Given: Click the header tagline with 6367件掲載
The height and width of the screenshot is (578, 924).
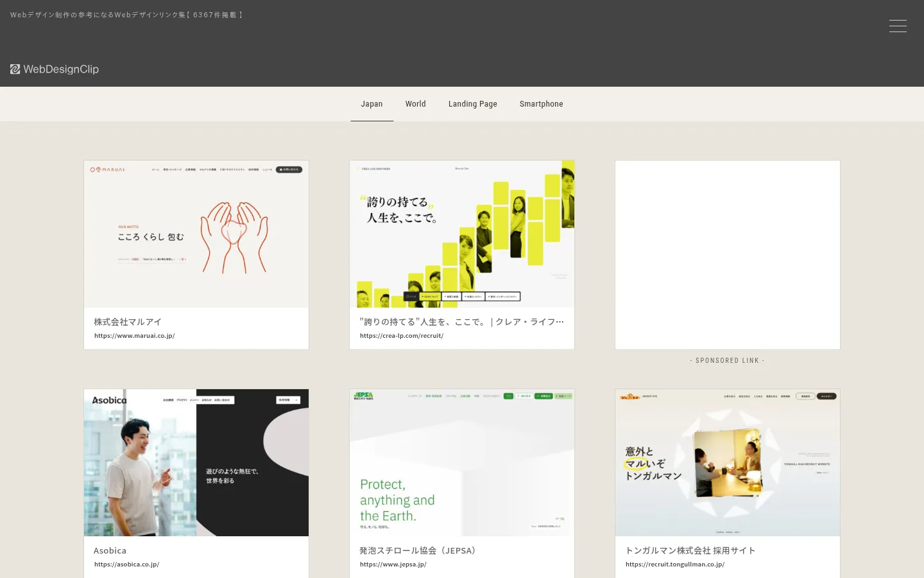Looking at the screenshot, I should [x=126, y=15].
